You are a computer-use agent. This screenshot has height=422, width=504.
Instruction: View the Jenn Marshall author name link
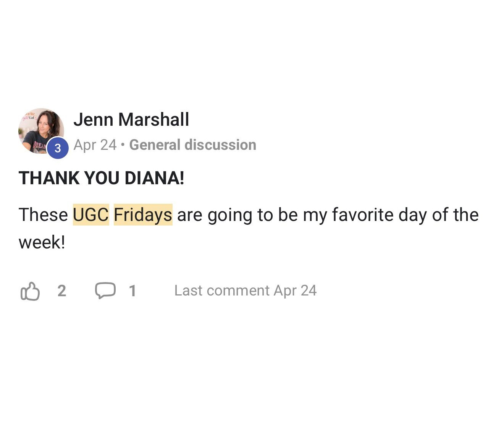tap(131, 120)
